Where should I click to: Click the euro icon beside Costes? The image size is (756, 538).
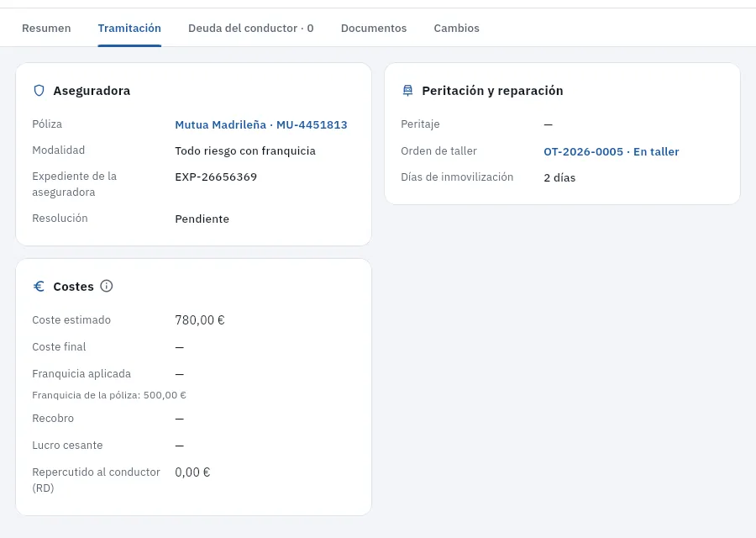tap(39, 287)
